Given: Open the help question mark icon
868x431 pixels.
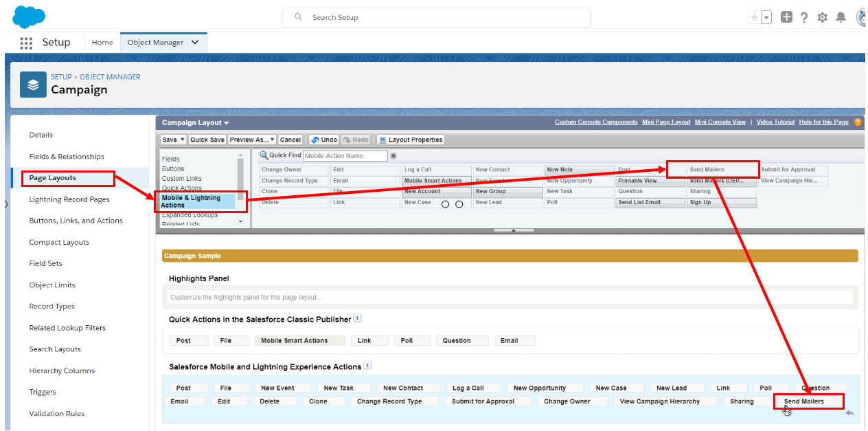Looking at the screenshot, I should (804, 17).
